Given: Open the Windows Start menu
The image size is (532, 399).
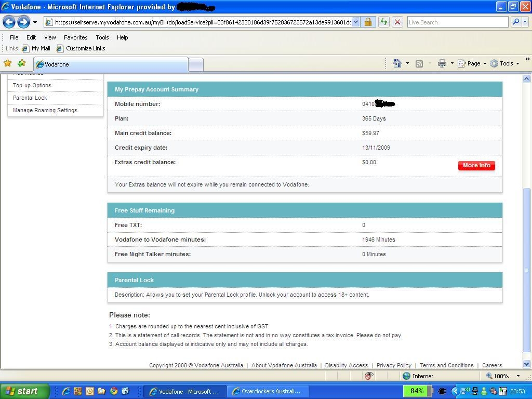Looking at the screenshot, I should 24,391.
